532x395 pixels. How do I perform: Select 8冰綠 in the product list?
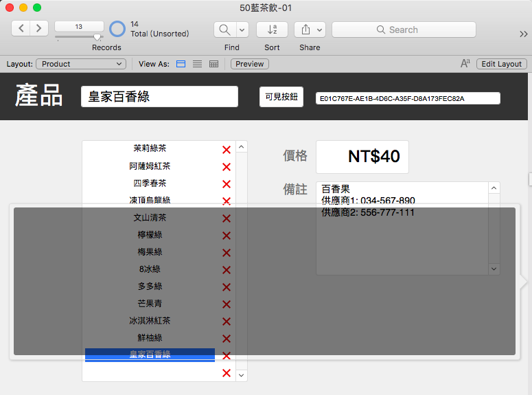click(x=150, y=269)
